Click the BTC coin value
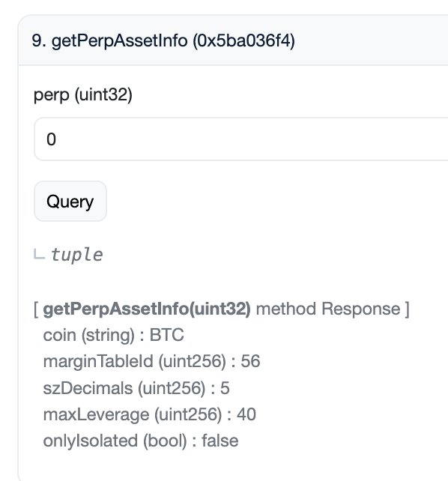The width and height of the screenshot is (448, 481). pos(166,335)
